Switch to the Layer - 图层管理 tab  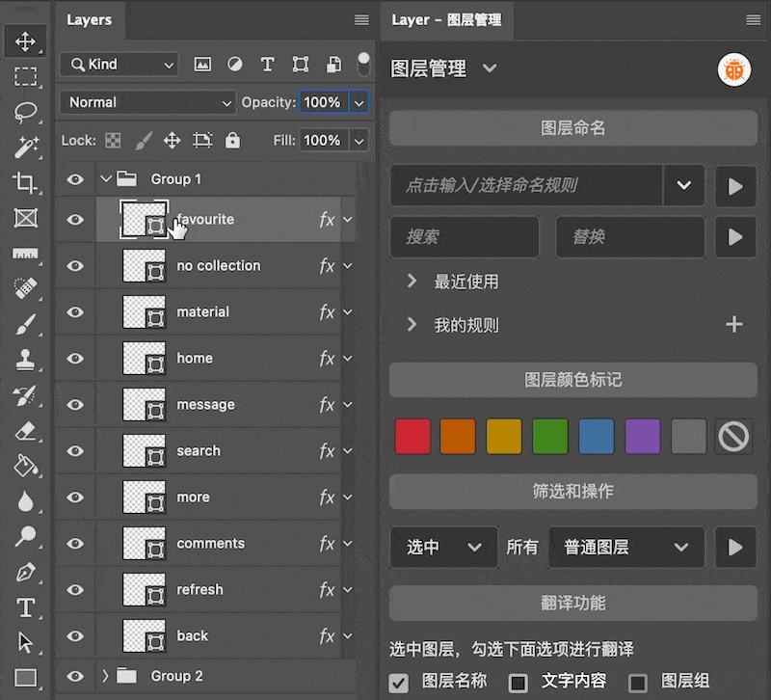click(446, 20)
